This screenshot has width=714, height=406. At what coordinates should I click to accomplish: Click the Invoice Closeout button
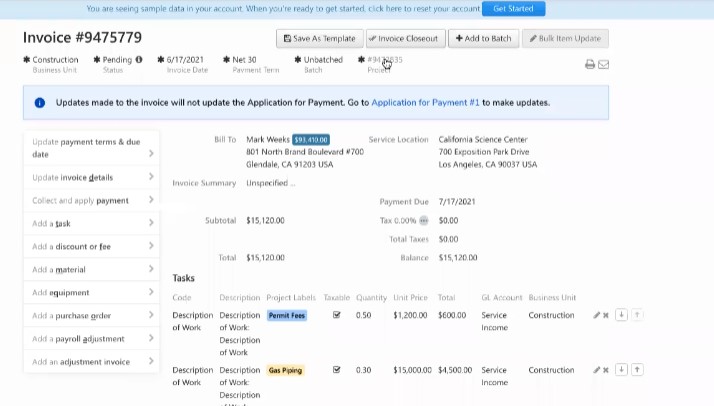(x=405, y=39)
